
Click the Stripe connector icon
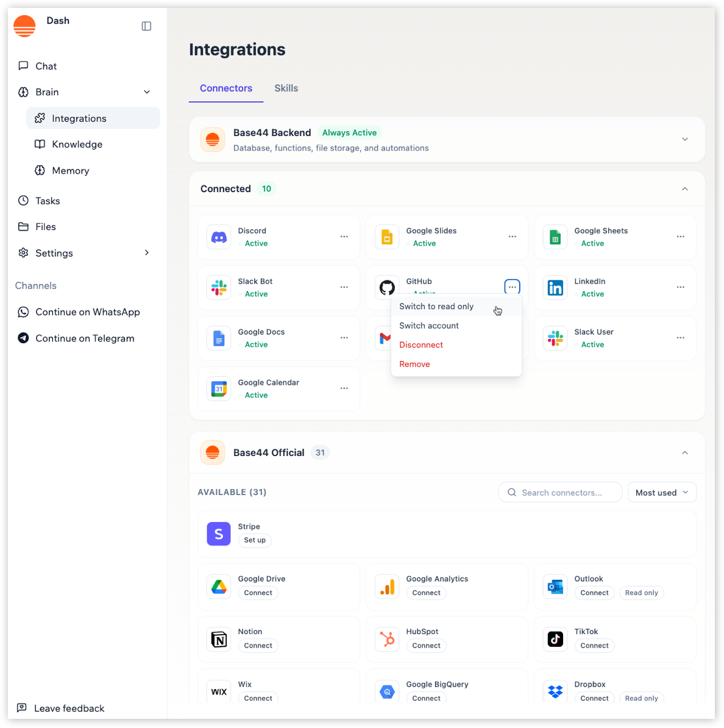click(218, 534)
